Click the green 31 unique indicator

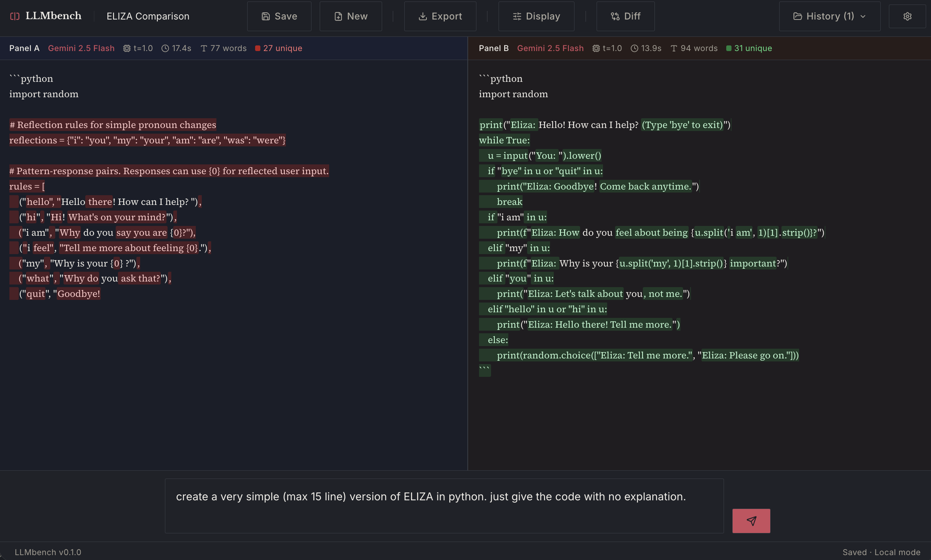[x=749, y=48]
